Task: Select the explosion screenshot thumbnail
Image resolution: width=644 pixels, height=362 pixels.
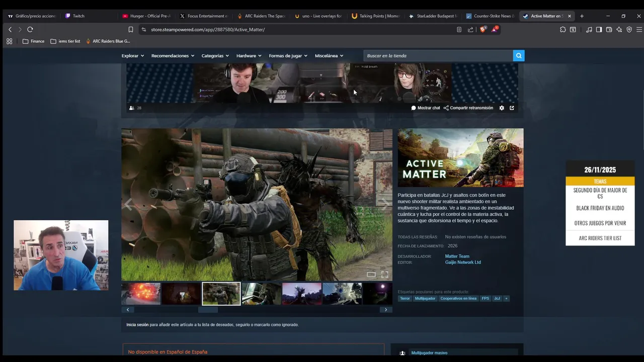Action: pyautogui.click(x=141, y=294)
